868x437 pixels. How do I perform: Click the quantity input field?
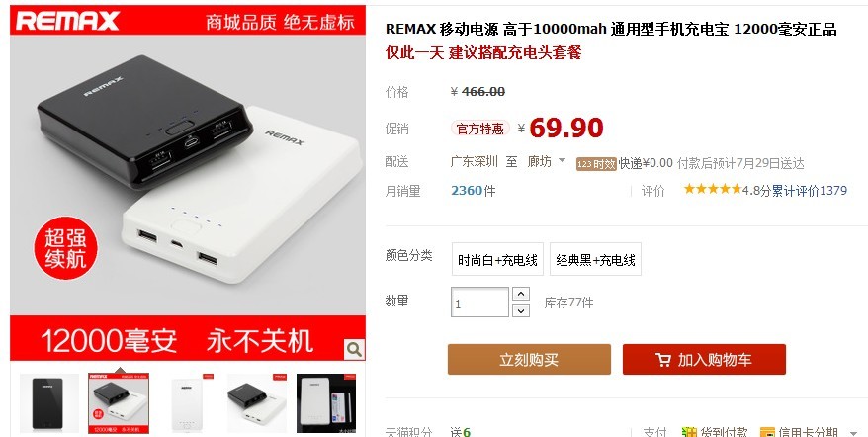[479, 303]
